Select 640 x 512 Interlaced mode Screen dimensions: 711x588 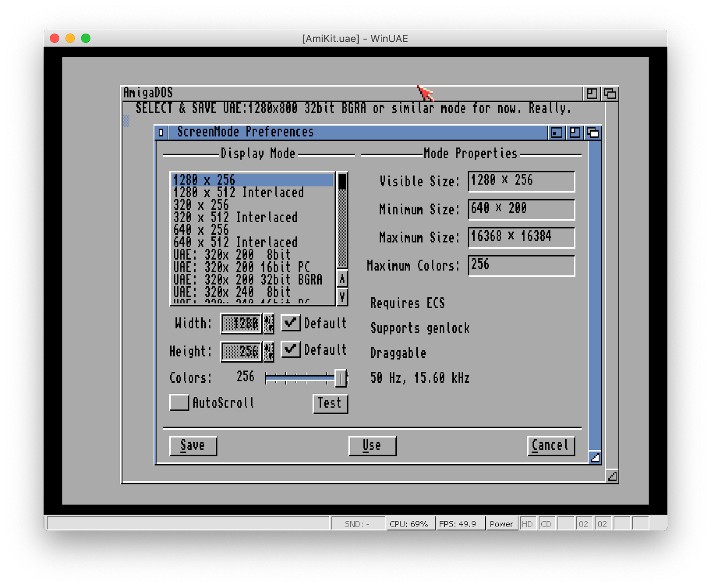pos(252,242)
